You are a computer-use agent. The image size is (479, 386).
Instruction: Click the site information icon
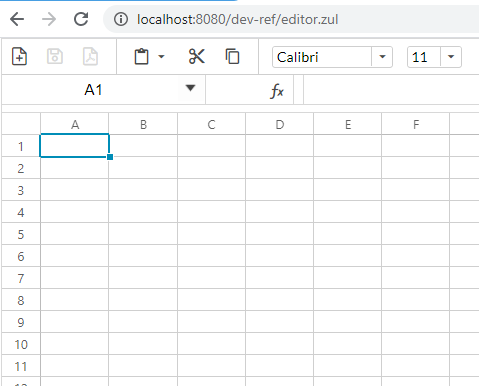(121, 19)
